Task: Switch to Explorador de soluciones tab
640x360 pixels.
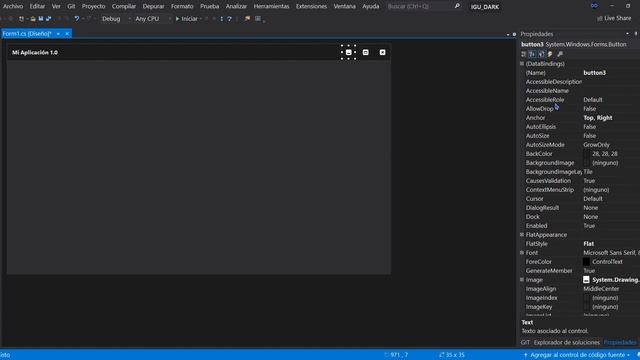Action: tap(567, 342)
